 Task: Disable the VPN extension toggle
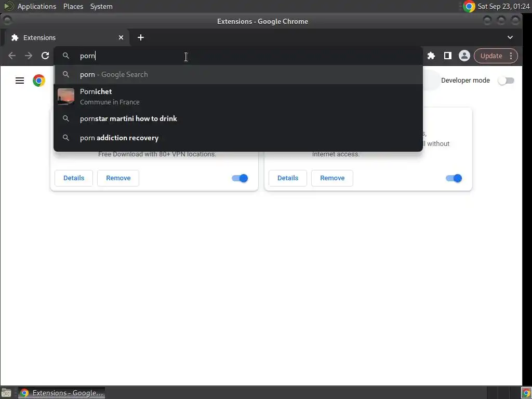tap(240, 178)
